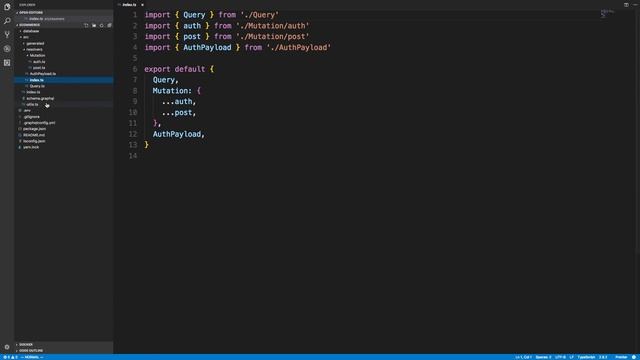Open README.md in file tree

(34, 135)
